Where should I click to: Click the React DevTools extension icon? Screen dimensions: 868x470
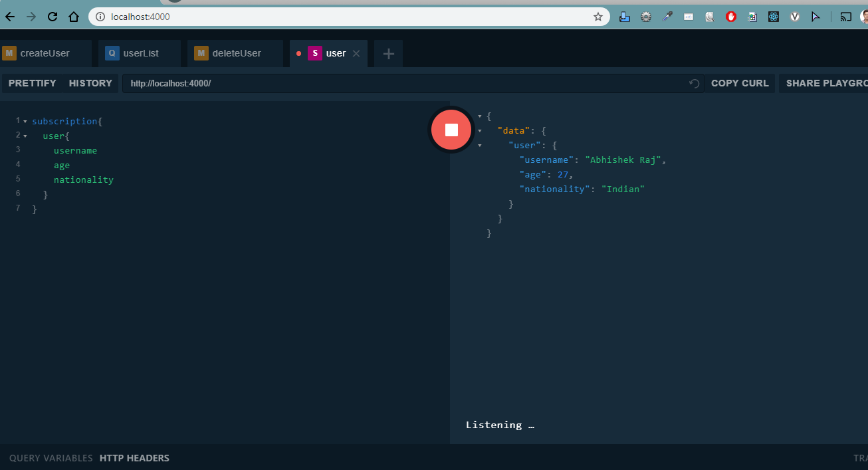pos(773,16)
